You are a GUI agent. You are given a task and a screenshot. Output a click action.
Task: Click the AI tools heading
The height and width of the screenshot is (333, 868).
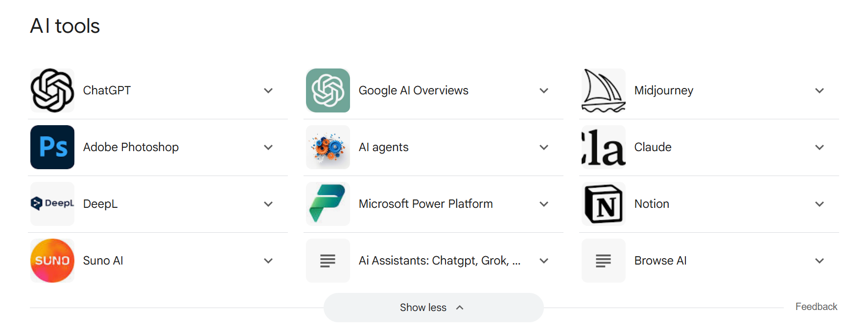[x=65, y=26]
